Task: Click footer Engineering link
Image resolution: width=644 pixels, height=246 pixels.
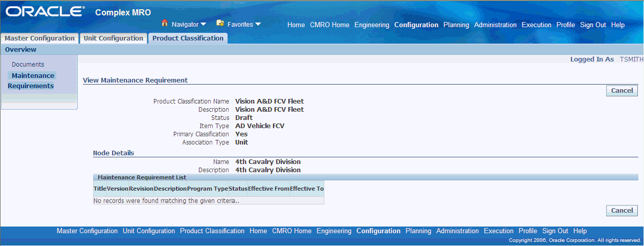Action: (x=334, y=231)
